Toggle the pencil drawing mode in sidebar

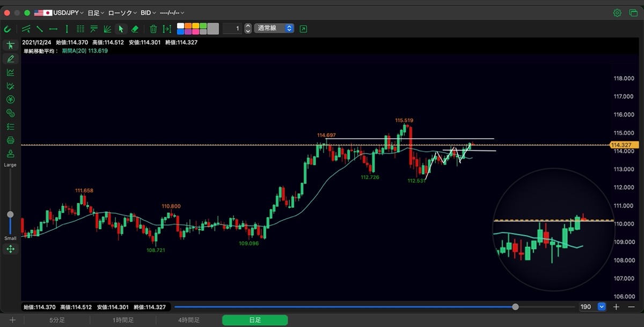pos(10,59)
